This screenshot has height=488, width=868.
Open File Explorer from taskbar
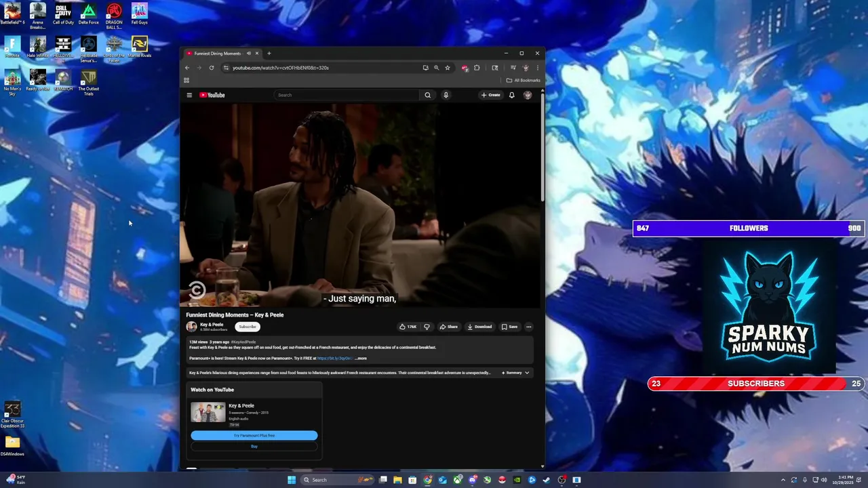click(x=397, y=480)
